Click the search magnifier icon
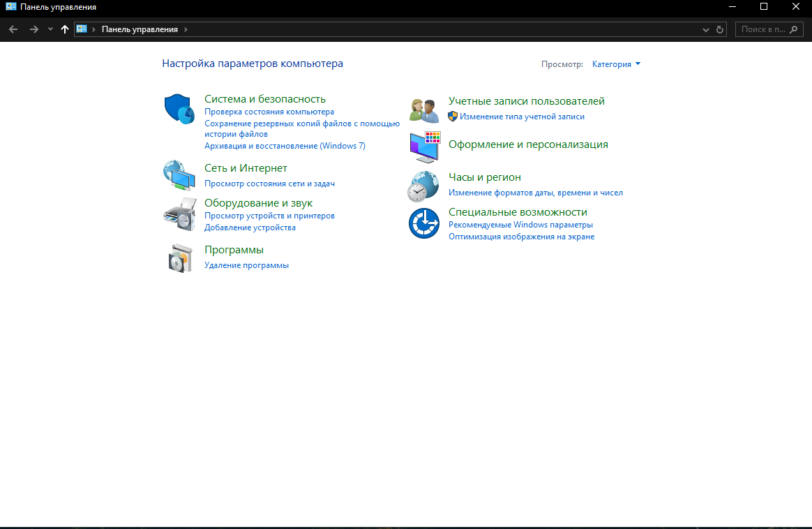This screenshot has width=812, height=529. point(793,29)
